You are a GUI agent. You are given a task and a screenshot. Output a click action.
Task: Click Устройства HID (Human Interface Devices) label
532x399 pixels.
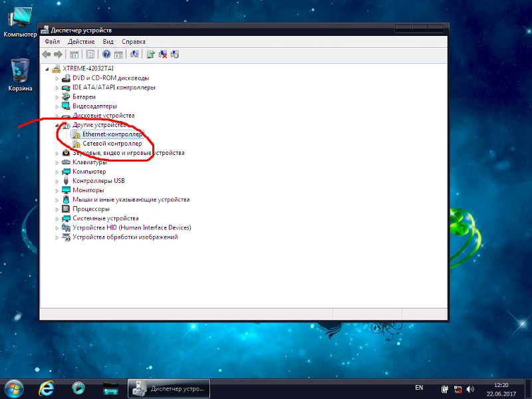pos(132,227)
